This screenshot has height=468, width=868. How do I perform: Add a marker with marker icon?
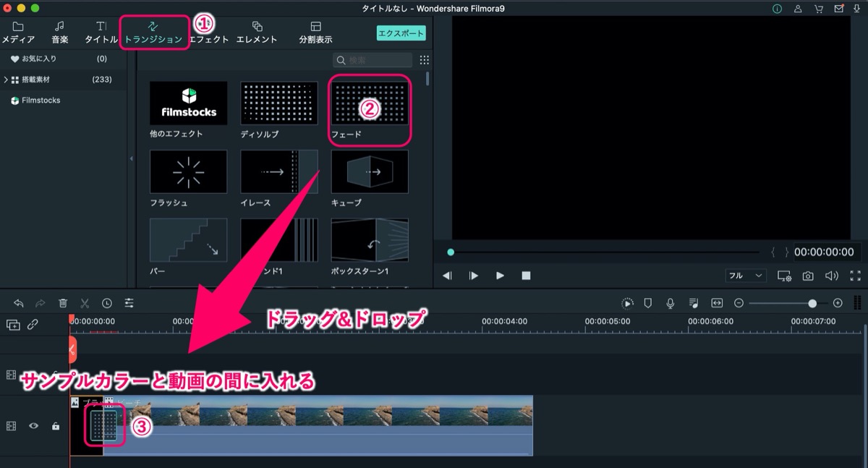[648, 303]
